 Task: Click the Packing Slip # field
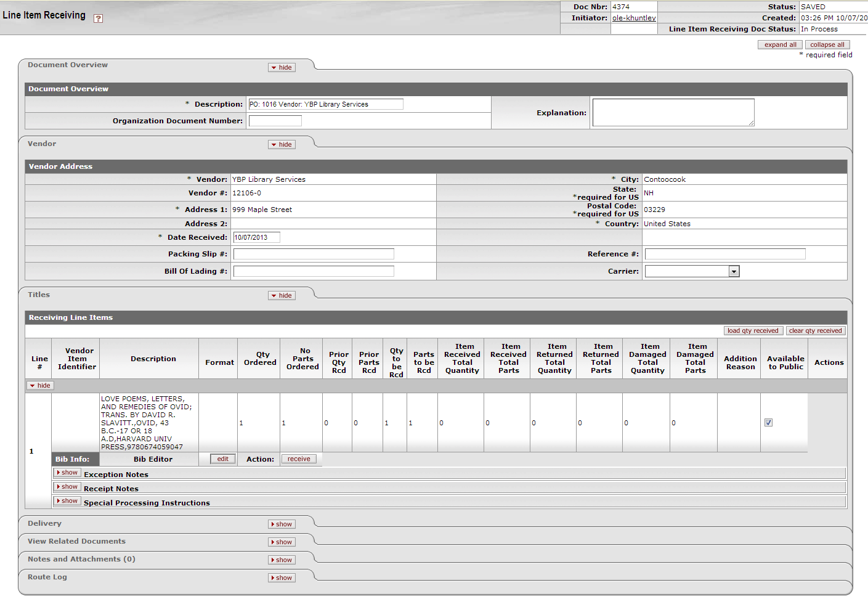[314, 254]
